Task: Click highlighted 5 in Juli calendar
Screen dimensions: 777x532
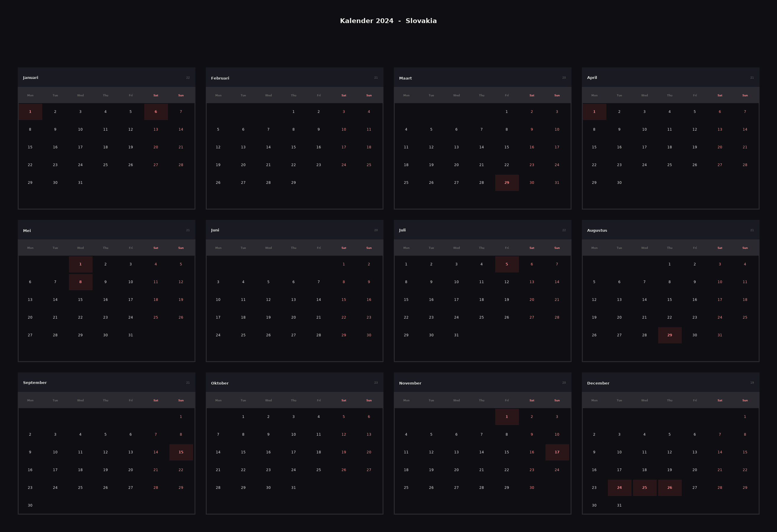Action: click(507, 264)
